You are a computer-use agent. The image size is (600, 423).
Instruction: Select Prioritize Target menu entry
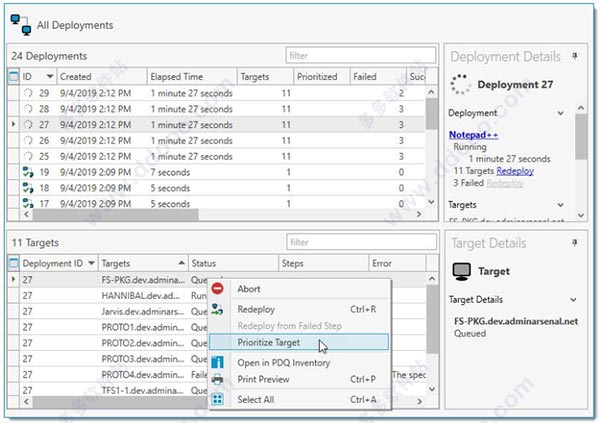(x=299, y=342)
